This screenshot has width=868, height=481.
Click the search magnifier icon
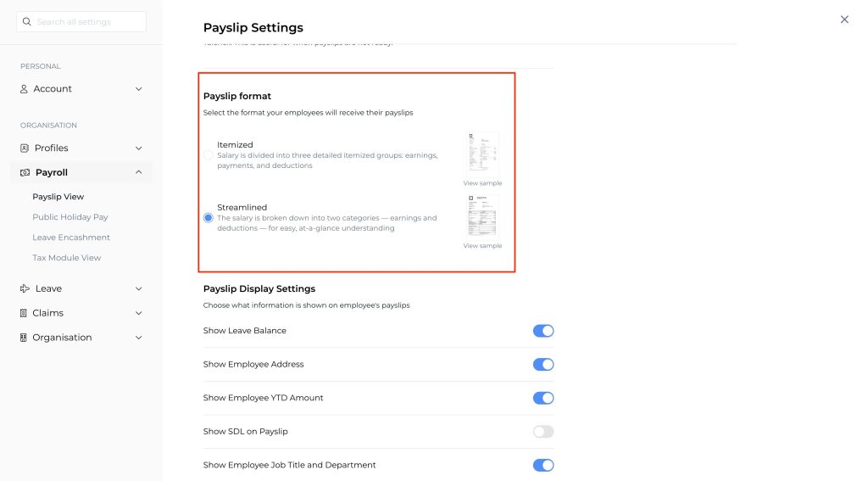27,22
